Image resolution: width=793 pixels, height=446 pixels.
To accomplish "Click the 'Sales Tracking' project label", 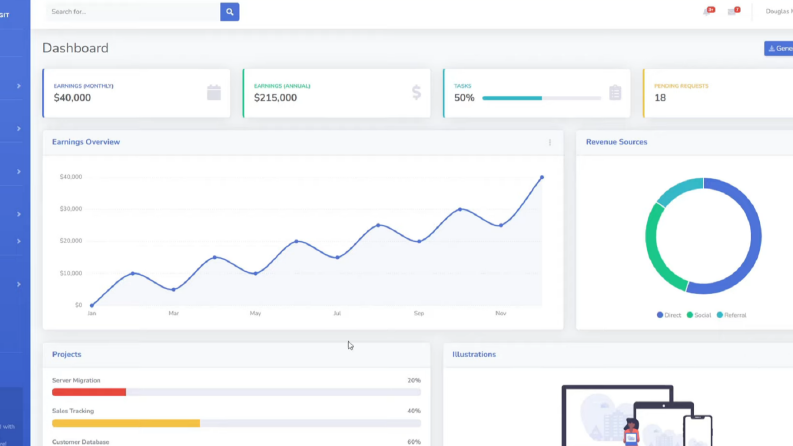I will (73, 411).
